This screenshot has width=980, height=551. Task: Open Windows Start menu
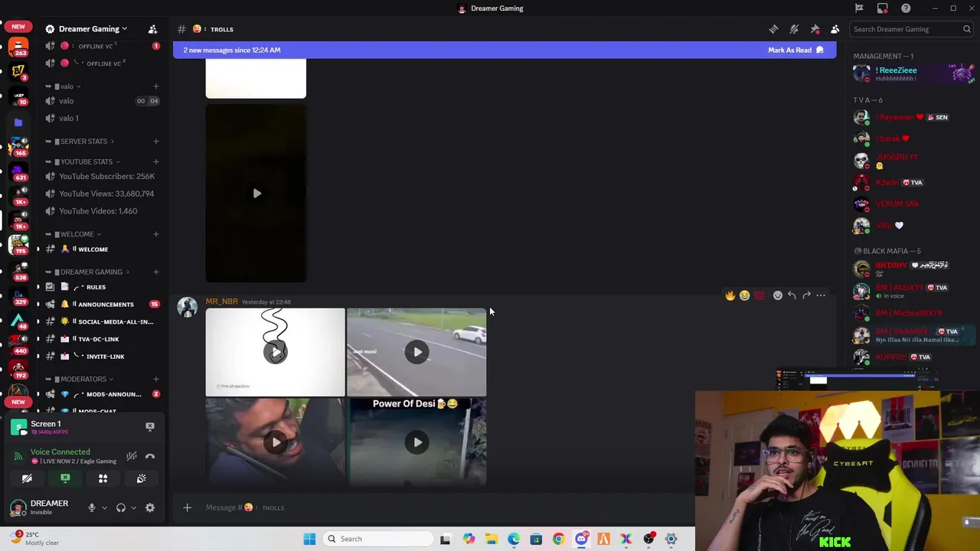click(x=309, y=539)
